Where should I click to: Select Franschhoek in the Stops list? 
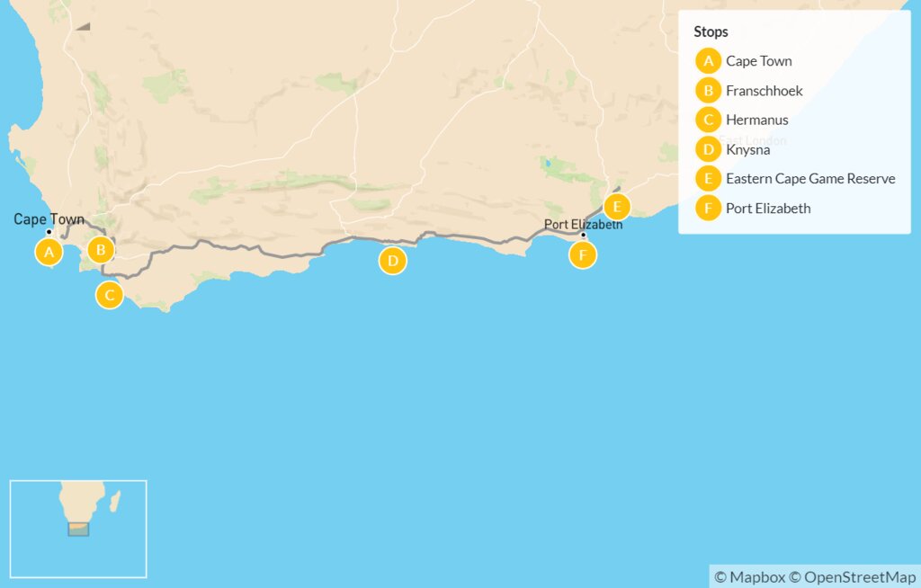pyautogui.click(x=765, y=91)
